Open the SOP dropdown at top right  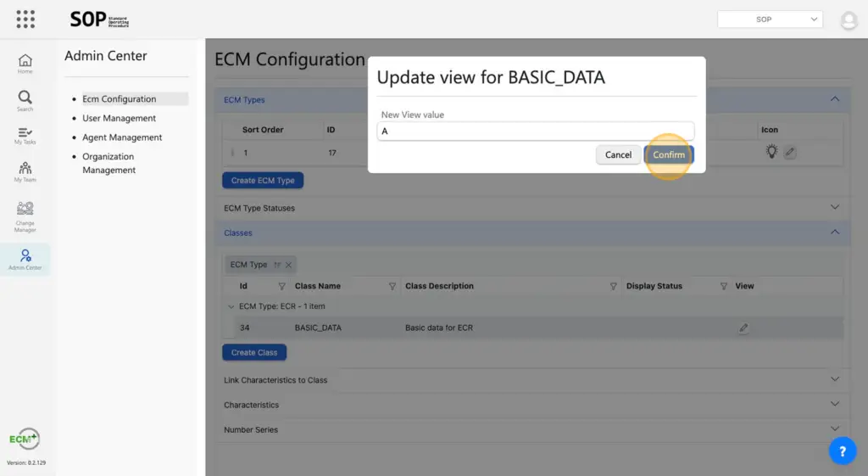pyautogui.click(x=770, y=19)
